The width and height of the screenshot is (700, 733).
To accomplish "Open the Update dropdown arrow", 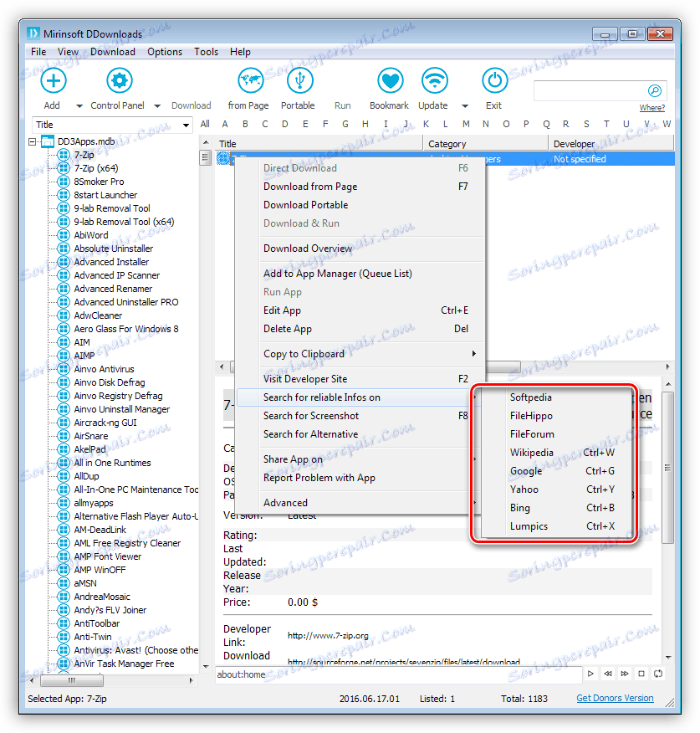I will [x=465, y=106].
